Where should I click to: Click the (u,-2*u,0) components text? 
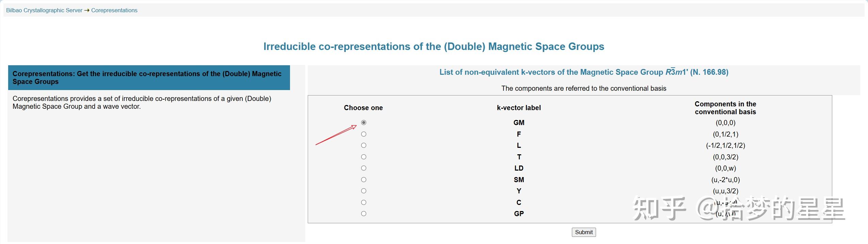click(x=725, y=180)
